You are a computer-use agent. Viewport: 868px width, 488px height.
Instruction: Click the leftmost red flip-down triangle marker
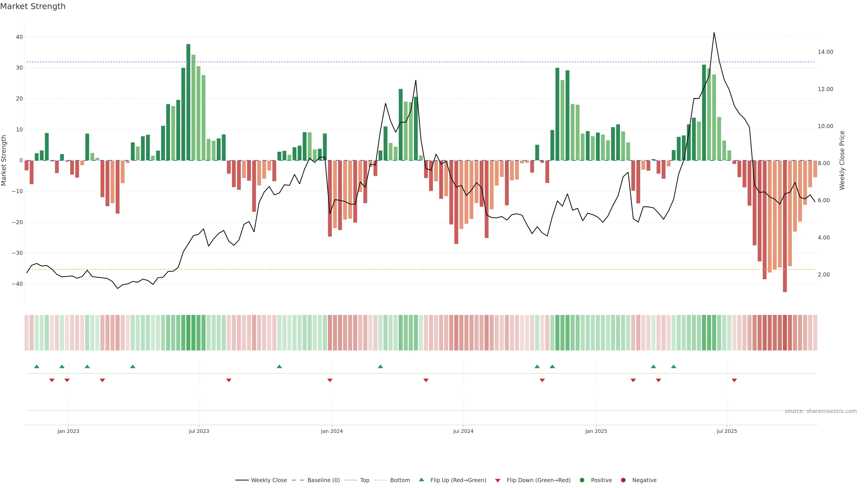(52, 380)
